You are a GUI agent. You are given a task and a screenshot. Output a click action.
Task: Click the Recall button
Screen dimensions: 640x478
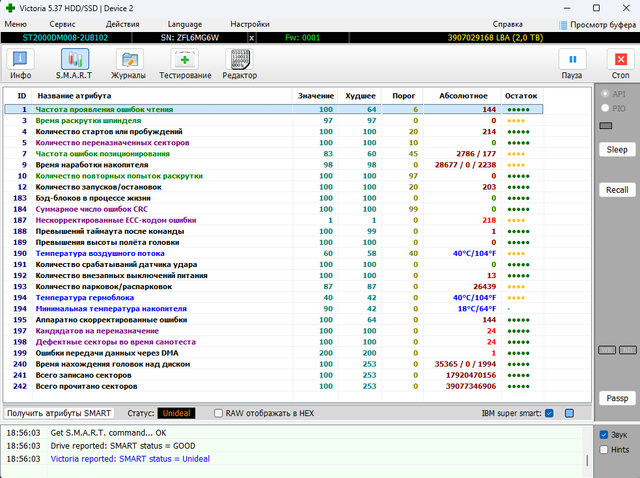pos(617,190)
